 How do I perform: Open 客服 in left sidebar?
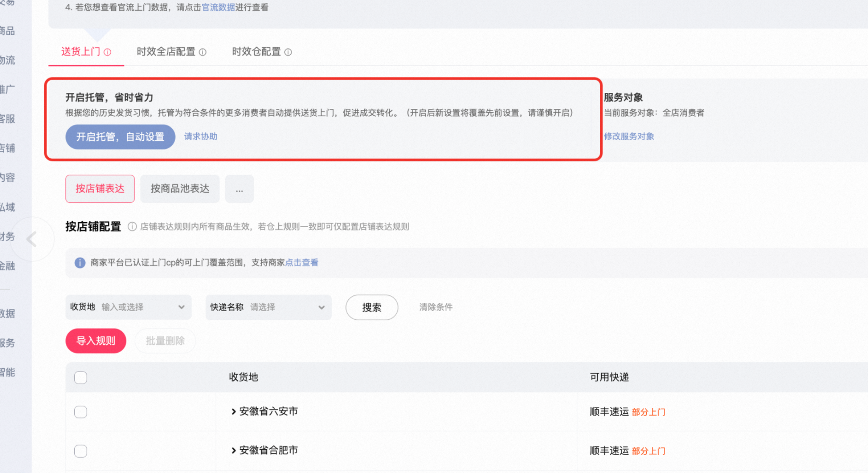tap(7, 119)
